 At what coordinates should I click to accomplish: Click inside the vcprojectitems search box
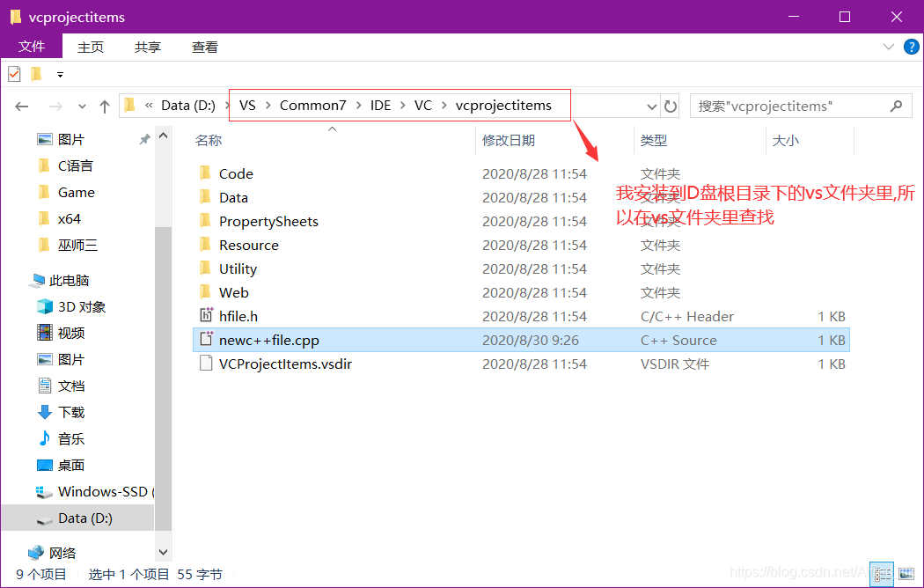tap(792, 105)
